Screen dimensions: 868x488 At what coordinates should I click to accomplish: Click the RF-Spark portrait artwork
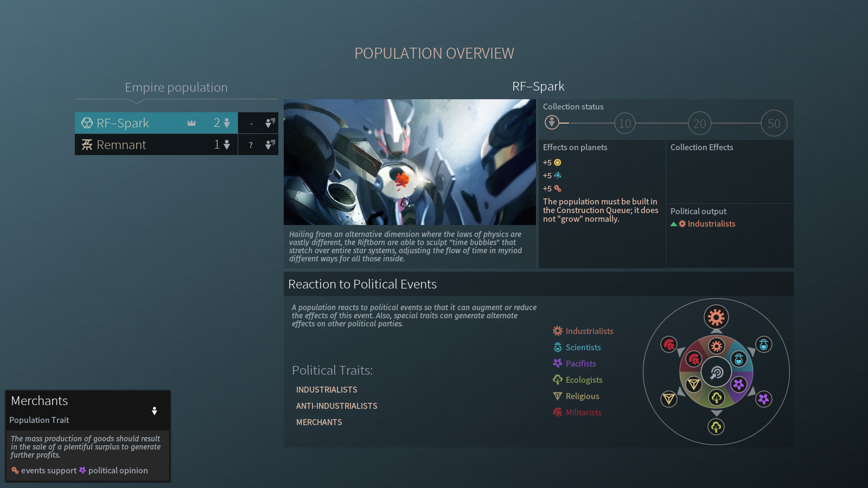tap(410, 162)
